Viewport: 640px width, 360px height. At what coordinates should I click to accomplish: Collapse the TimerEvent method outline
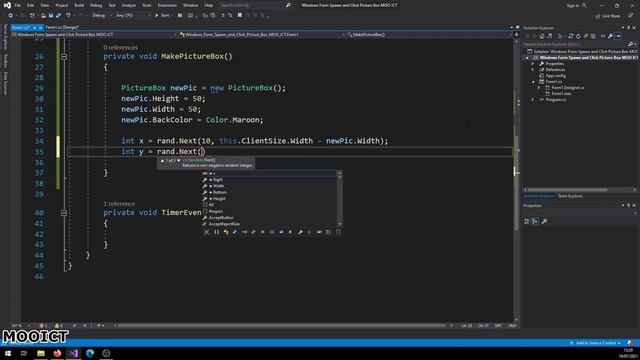point(64,213)
